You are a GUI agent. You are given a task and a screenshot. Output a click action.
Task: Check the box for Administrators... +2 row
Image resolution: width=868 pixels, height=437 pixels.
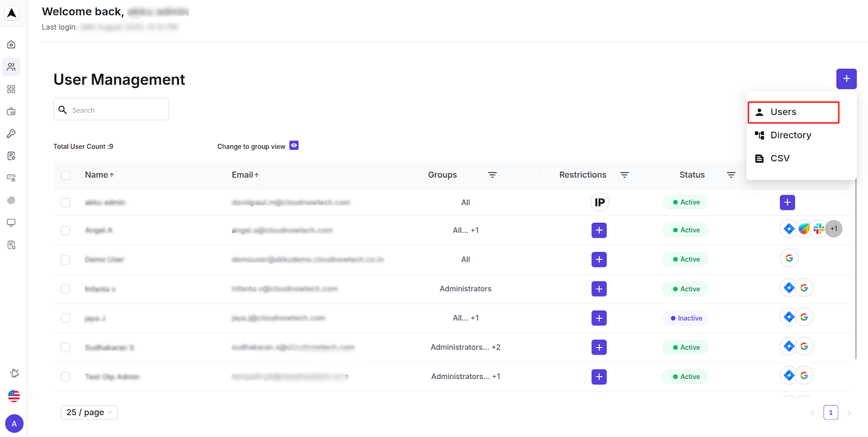[x=66, y=348]
